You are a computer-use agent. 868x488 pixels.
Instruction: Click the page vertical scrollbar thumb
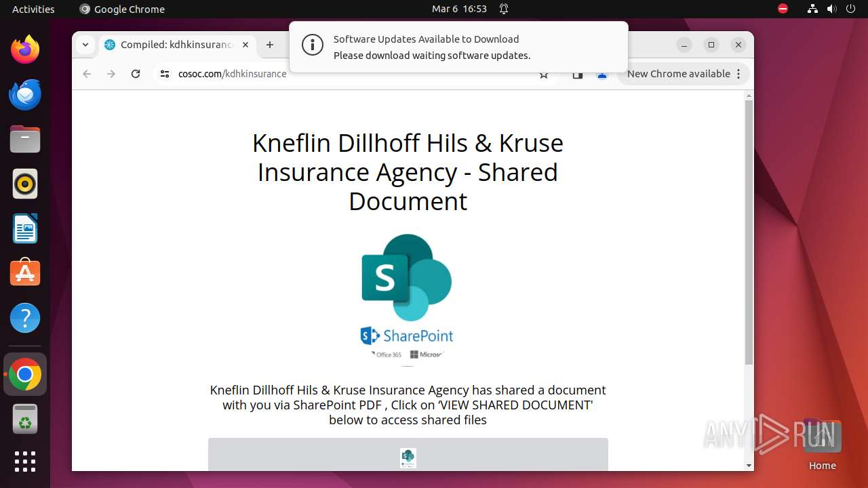coord(749,232)
